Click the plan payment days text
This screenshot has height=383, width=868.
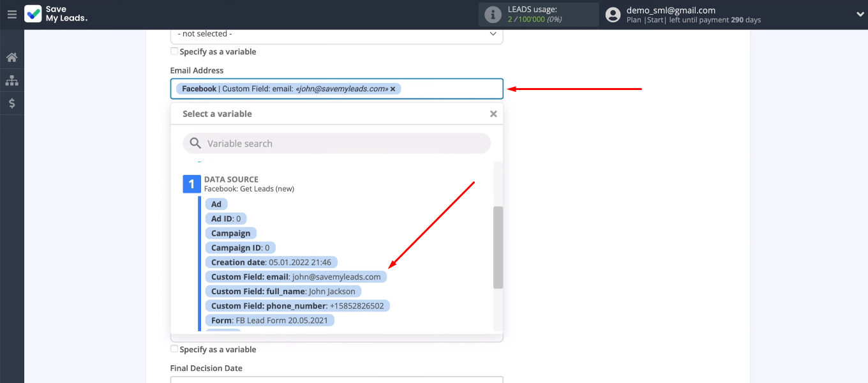tap(694, 20)
